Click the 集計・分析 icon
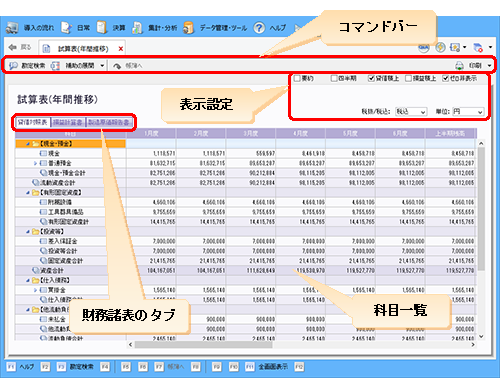500x378 pixels. 137,28
